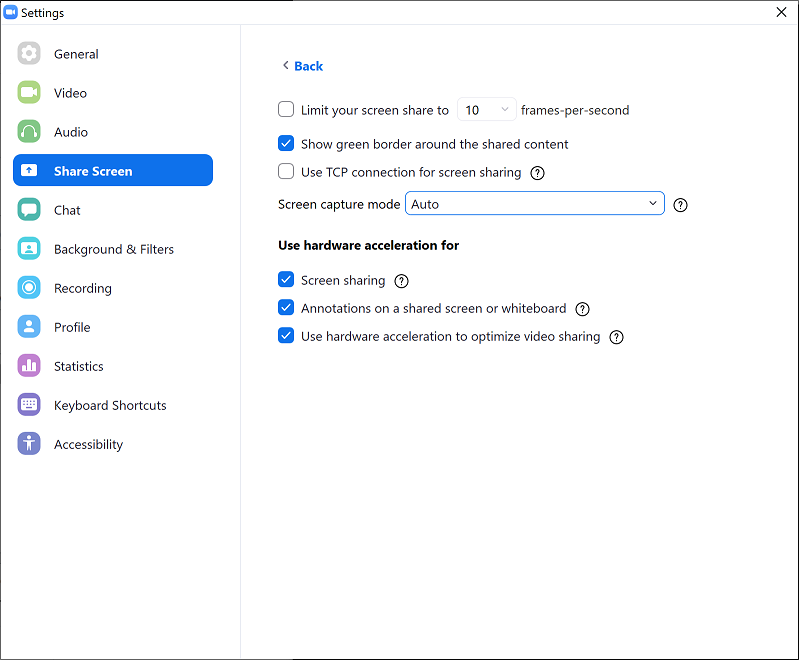Switch to the Profile settings tab
The width and height of the screenshot is (799, 660).
pos(72,327)
